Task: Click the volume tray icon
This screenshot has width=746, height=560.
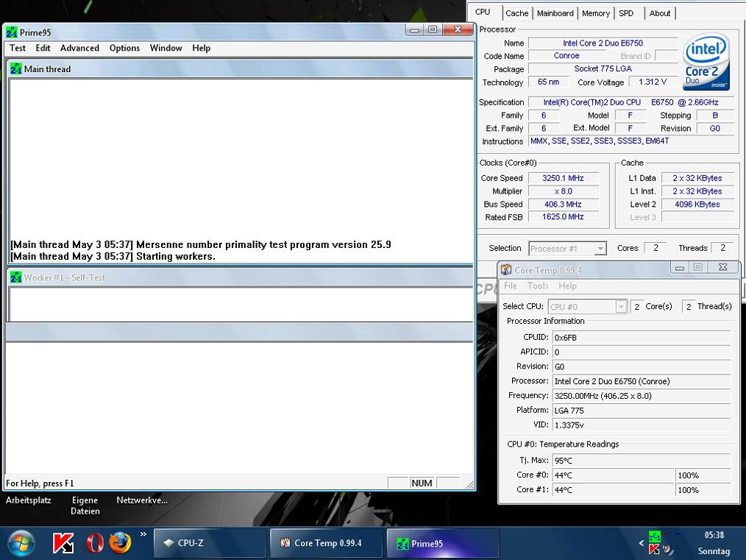Action: 669,550
